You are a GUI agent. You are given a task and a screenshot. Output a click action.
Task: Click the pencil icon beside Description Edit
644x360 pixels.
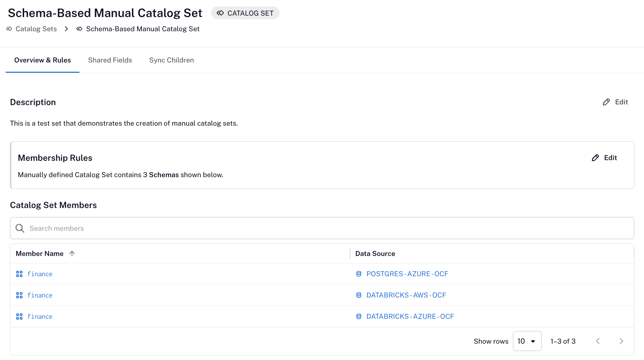coord(606,102)
